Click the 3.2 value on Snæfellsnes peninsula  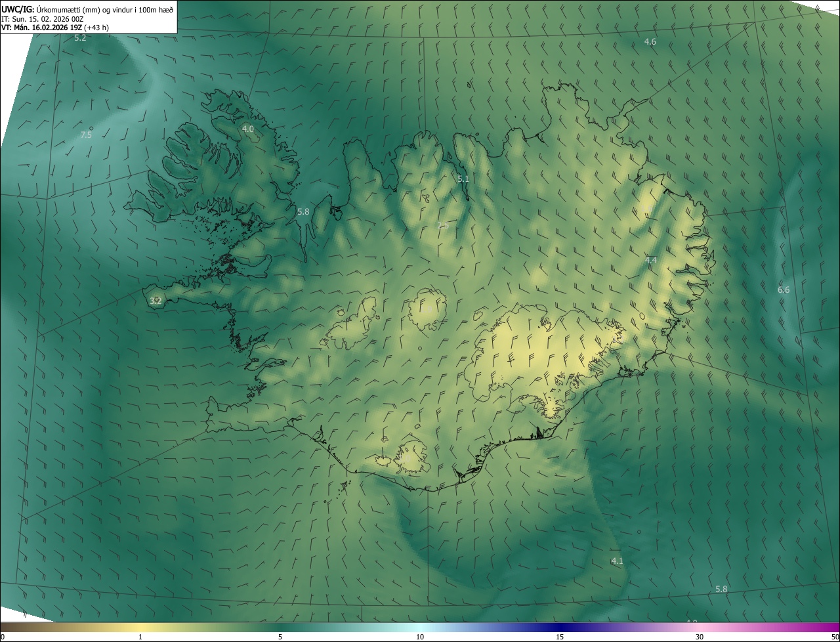coord(156,301)
